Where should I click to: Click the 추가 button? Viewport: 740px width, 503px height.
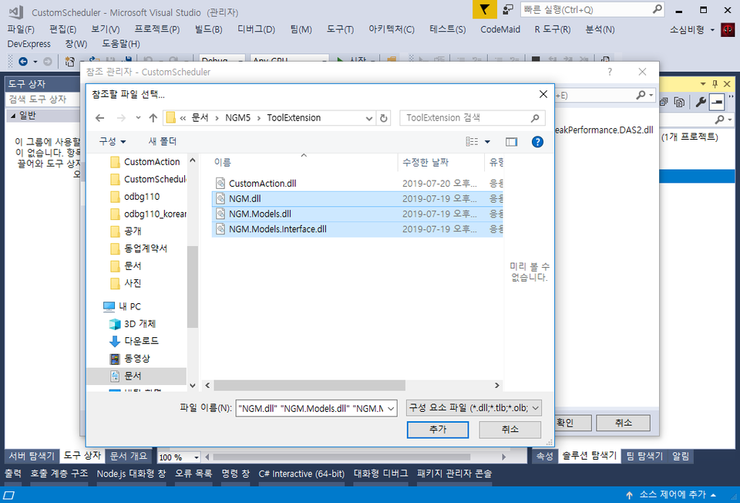tap(437, 429)
